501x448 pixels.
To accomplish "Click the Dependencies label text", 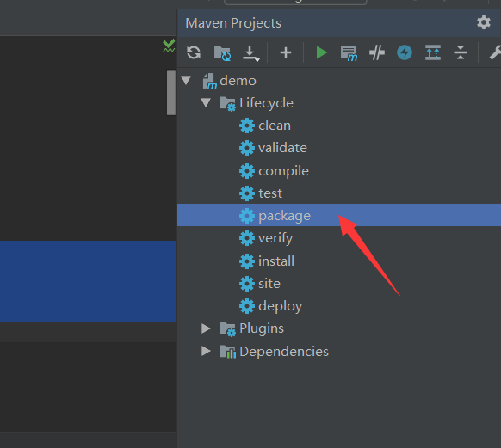I will [284, 352].
